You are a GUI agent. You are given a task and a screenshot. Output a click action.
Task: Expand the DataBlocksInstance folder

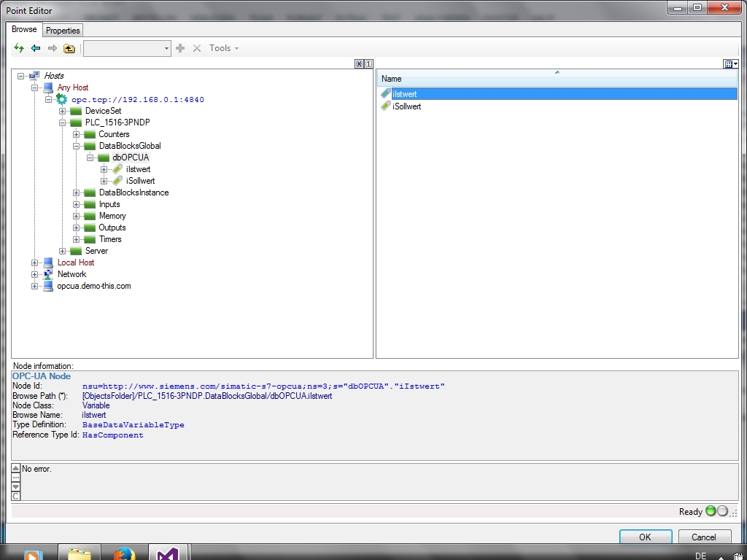[76, 192]
